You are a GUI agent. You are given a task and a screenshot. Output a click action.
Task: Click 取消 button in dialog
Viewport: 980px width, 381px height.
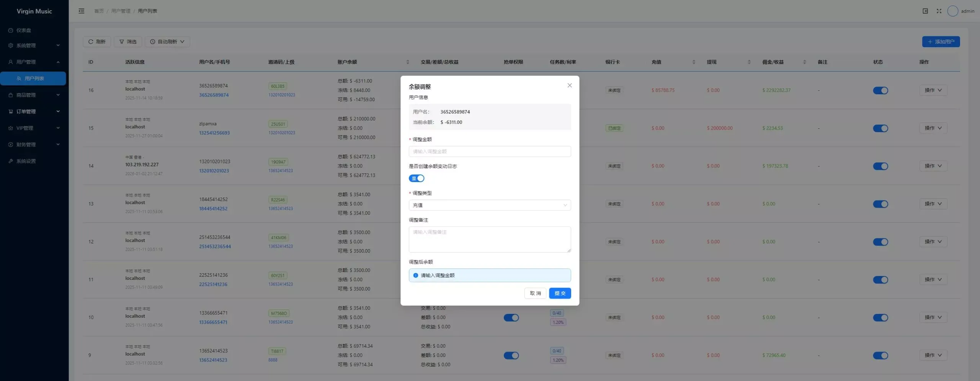coord(535,293)
